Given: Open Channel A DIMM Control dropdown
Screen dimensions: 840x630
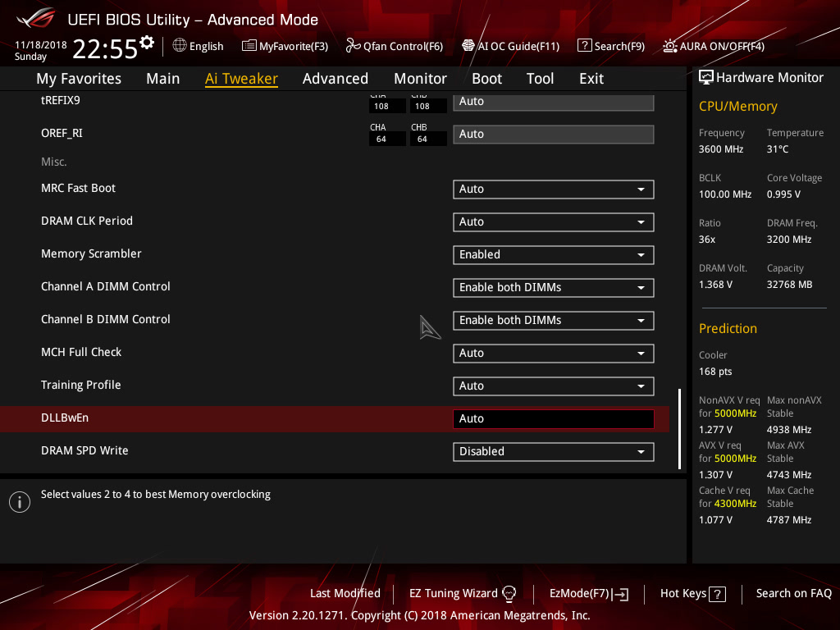Looking at the screenshot, I should [x=554, y=288].
